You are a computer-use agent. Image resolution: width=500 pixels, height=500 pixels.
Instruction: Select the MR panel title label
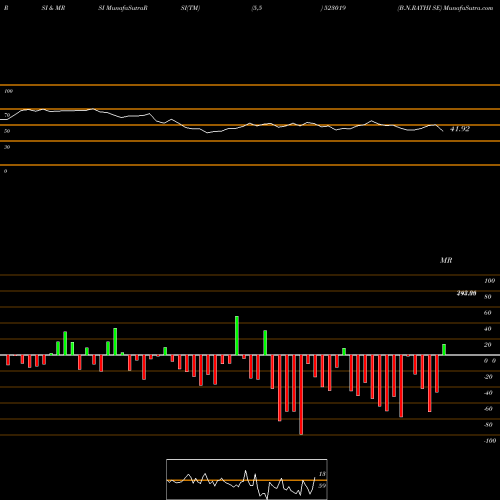tap(446, 260)
